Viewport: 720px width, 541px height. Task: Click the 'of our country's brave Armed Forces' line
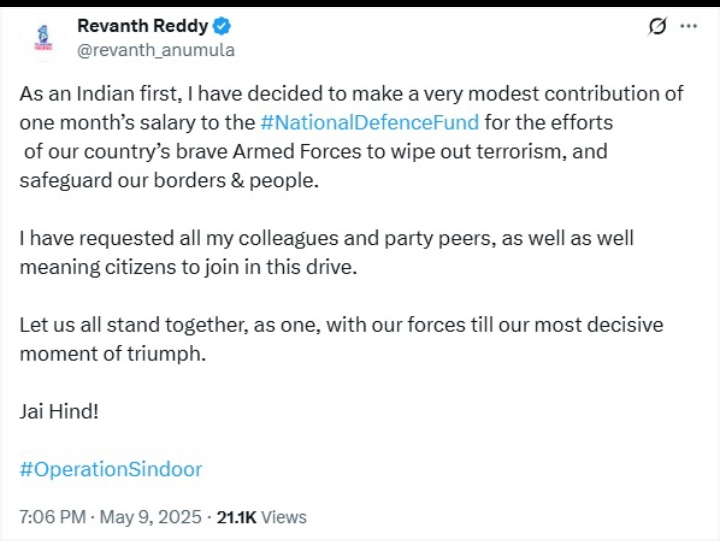(x=315, y=152)
